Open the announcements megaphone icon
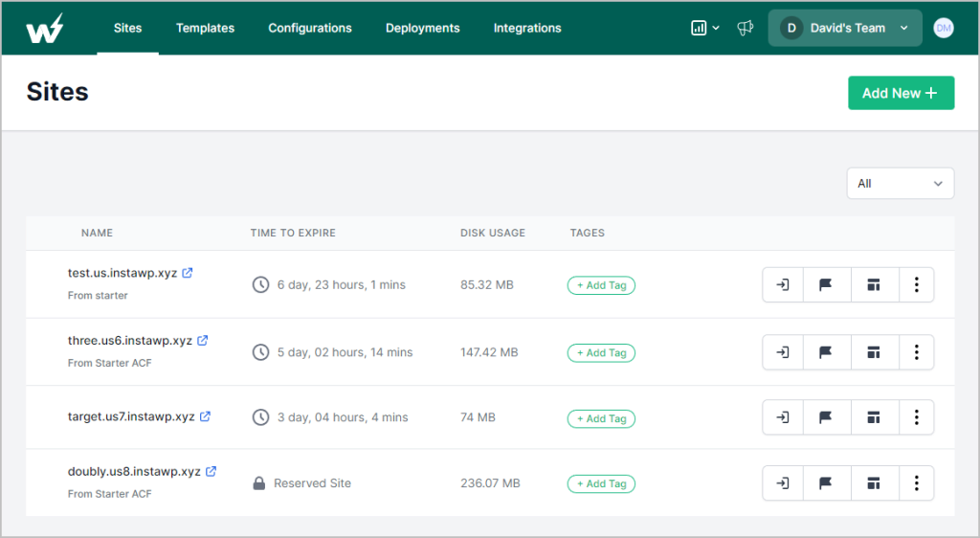980x538 pixels. [746, 29]
